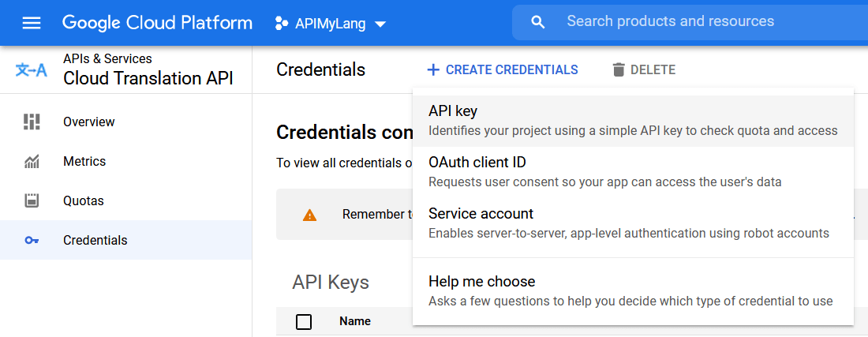868x337 pixels.
Task: Click the DELETE button
Action: point(645,69)
